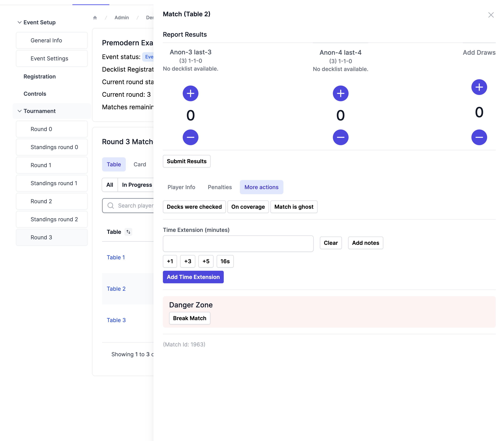Sort matches by Table column
Viewport: 504px width, 441px height.
(x=128, y=232)
